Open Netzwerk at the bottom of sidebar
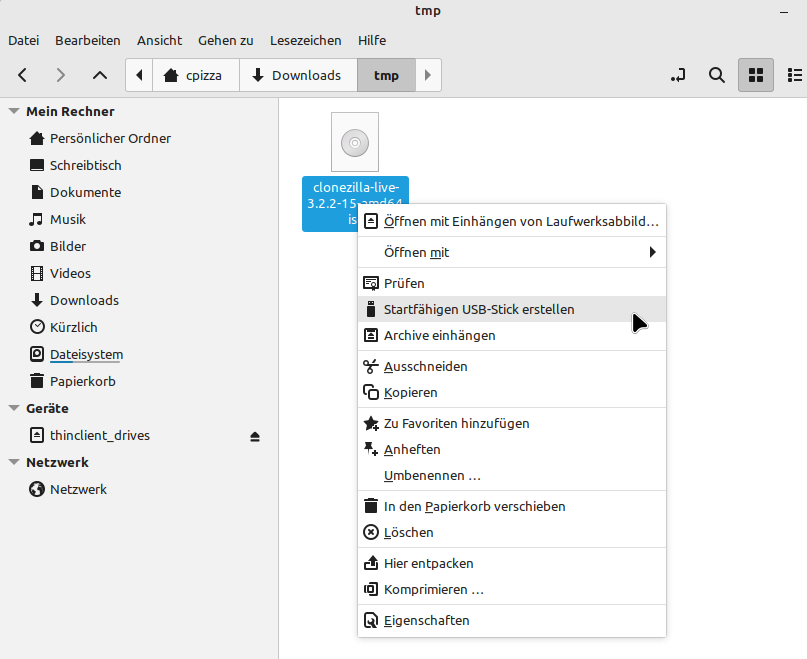Screen dimensions: 807x659 pos(78,489)
